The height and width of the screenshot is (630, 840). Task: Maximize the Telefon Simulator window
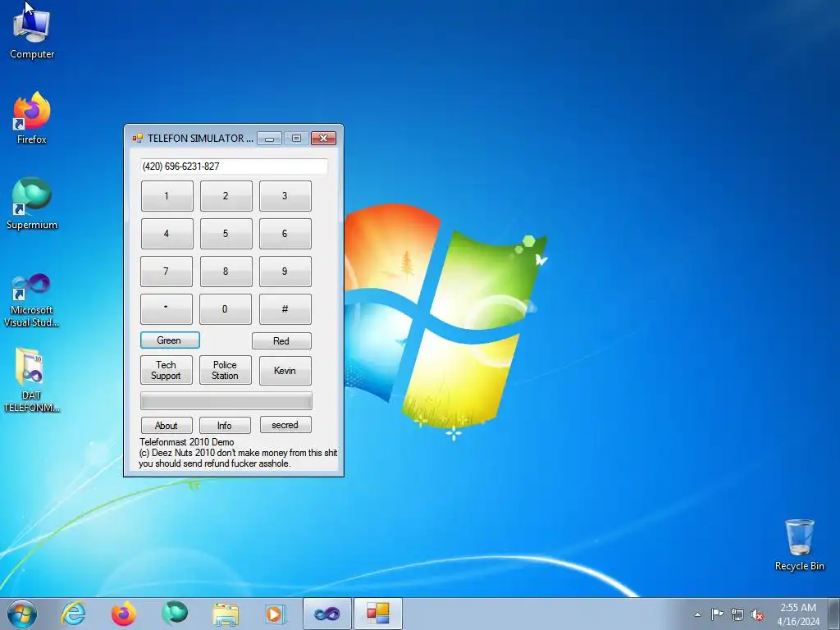tap(296, 138)
